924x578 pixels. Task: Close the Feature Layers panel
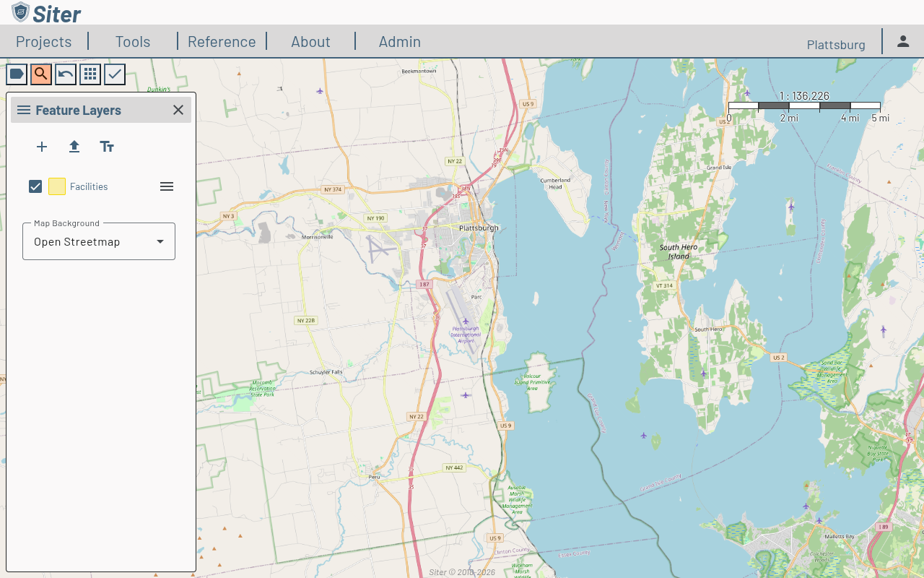pyautogui.click(x=178, y=110)
